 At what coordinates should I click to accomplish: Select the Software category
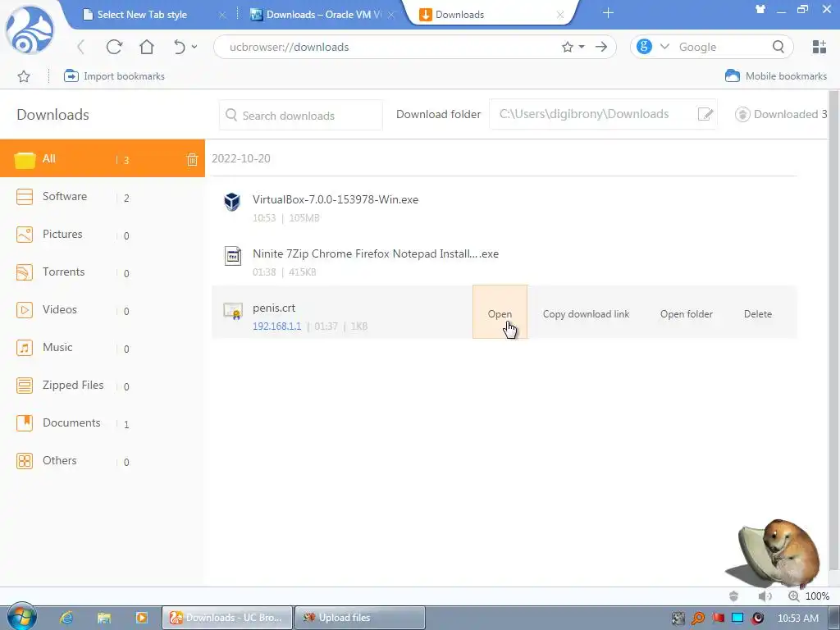[x=103, y=197]
